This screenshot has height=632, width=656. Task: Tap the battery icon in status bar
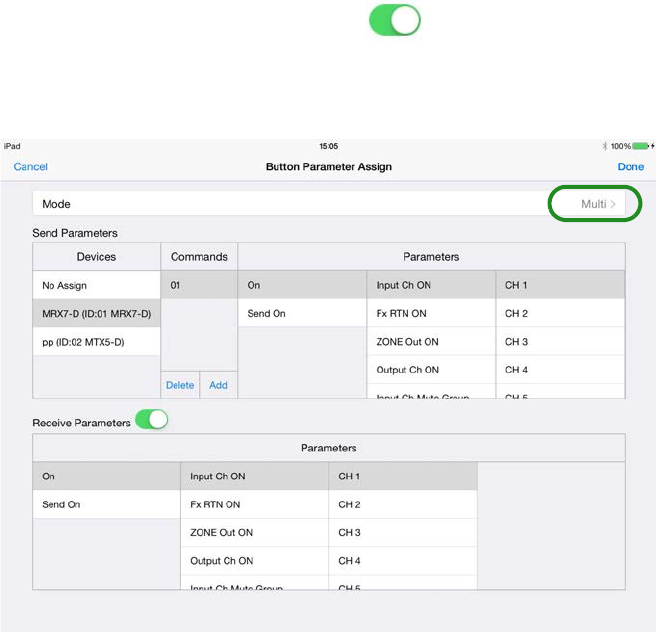(641, 146)
